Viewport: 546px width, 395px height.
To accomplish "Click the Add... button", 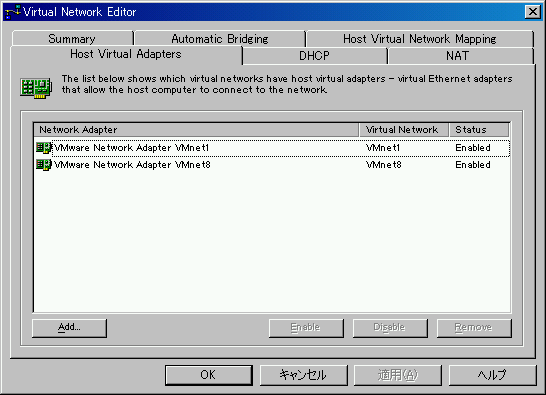I will (69, 328).
